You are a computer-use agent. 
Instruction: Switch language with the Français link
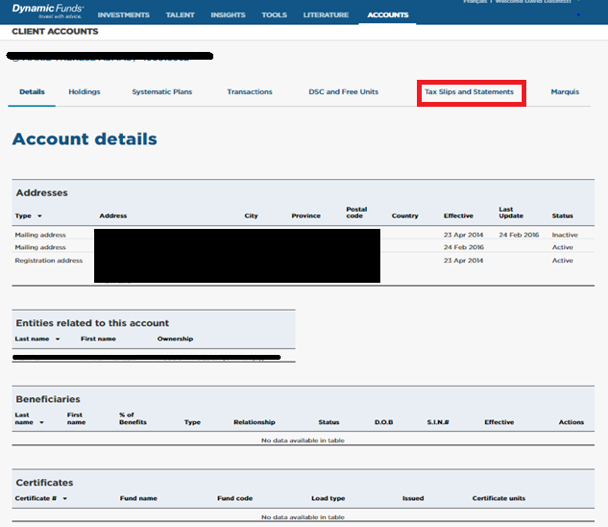(476, 2)
